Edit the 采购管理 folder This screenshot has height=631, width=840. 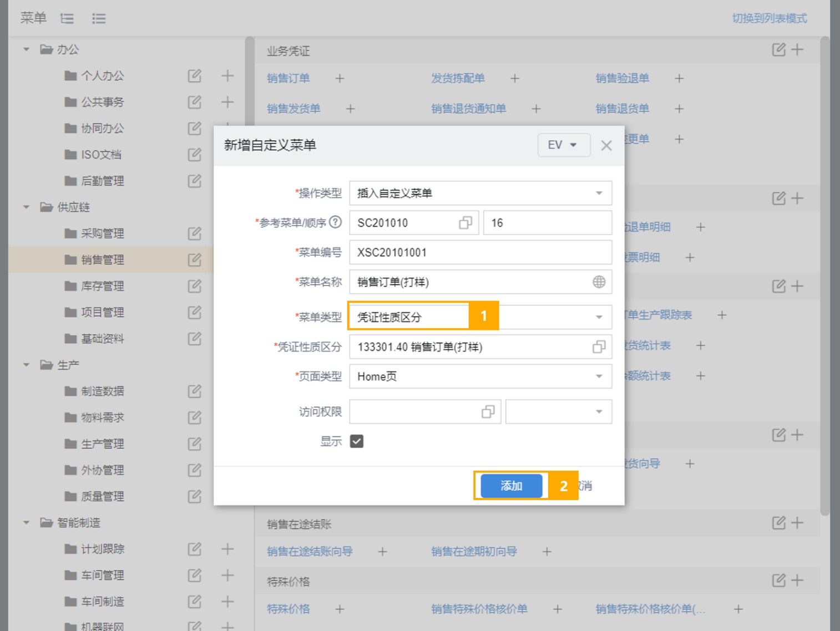[194, 233]
